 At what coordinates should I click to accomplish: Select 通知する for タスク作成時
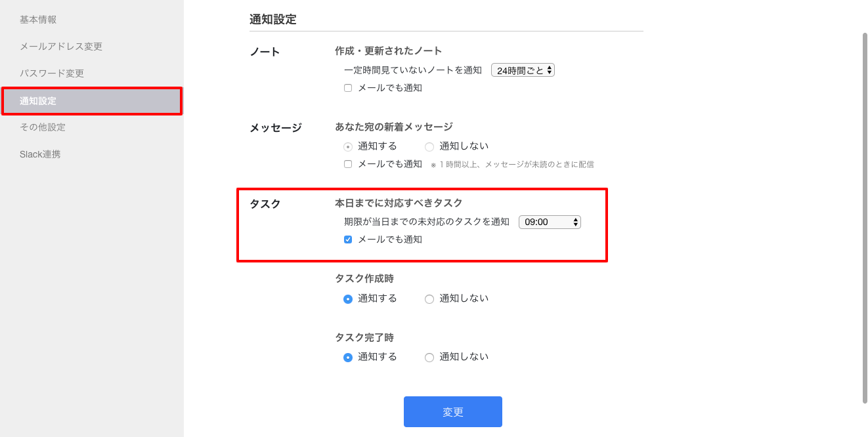349,298
